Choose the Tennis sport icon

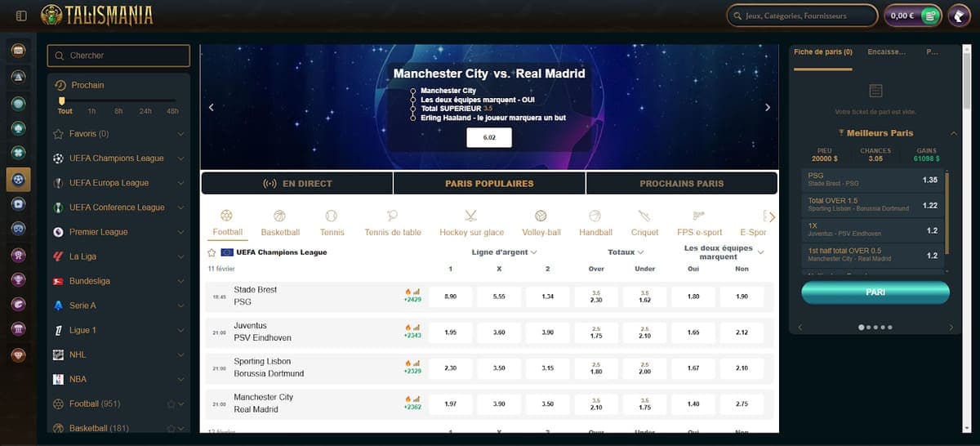click(x=331, y=216)
